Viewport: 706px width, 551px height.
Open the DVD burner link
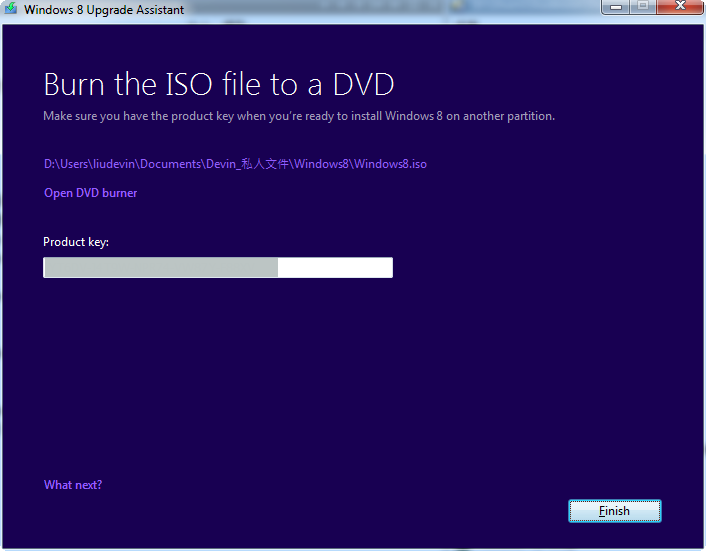(91, 193)
